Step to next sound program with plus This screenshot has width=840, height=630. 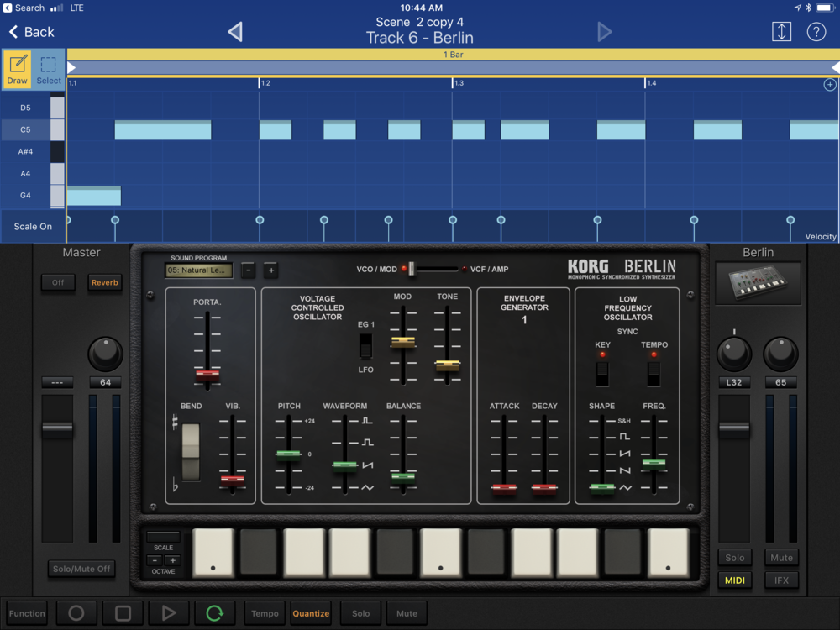[270, 270]
